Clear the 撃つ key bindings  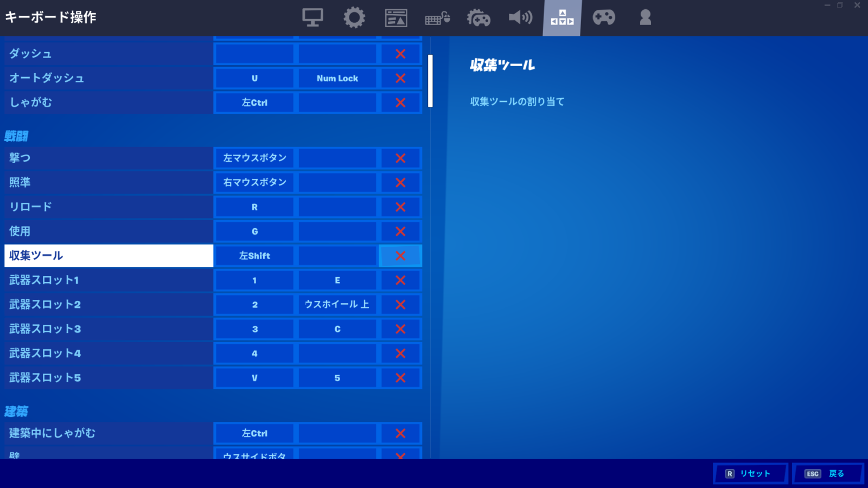(x=400, y=158)
